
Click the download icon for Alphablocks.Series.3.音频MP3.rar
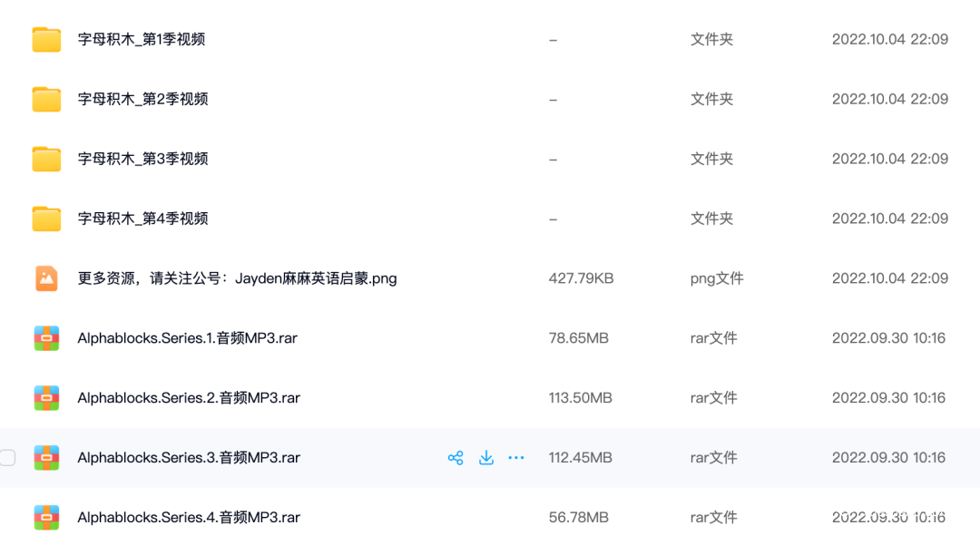point(486,458)
